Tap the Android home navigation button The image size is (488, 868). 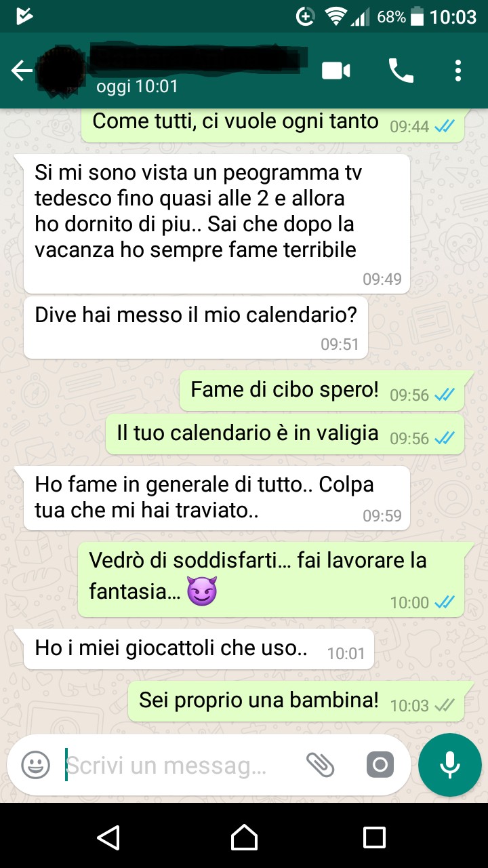click(244, 837)
